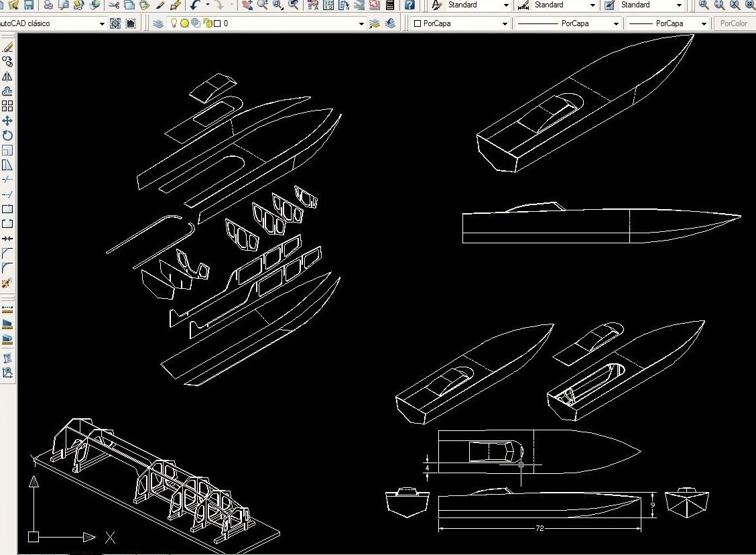The image size is (756, 555).
Task: Choose the Rotate tool
Action: [7, 135]
